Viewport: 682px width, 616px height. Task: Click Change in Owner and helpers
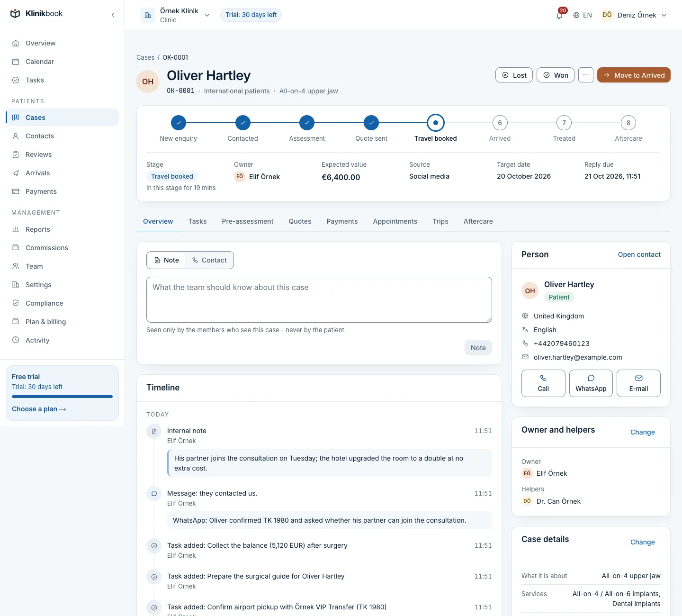[x=643, y=432]
